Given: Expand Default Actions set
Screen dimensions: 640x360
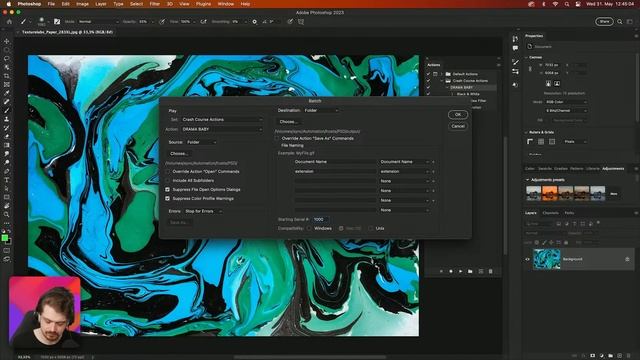Looking at the screenshot, I should pos(442,74).
